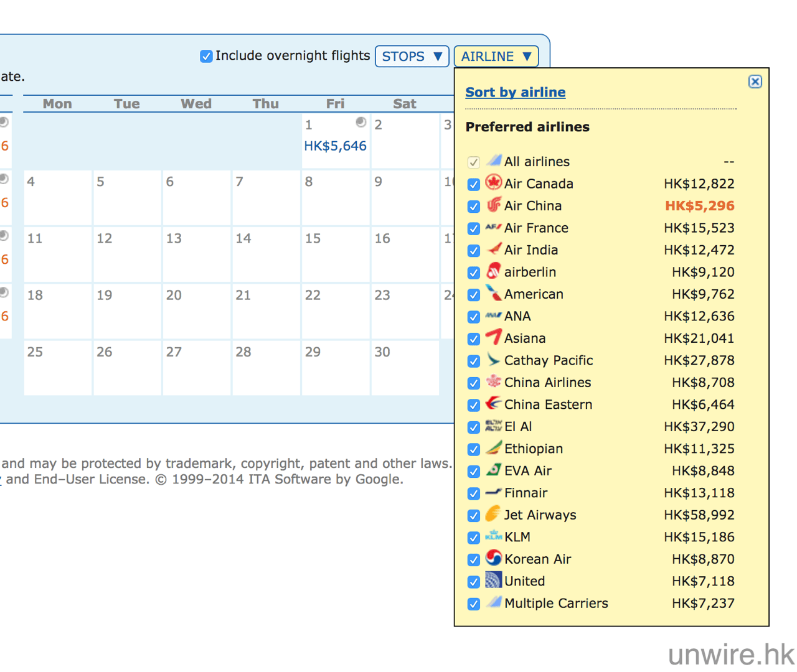Click the Korean Air taegeuk logo
Image resolution: width=797 pixels, height=672 pixels.
click(493, 558)
